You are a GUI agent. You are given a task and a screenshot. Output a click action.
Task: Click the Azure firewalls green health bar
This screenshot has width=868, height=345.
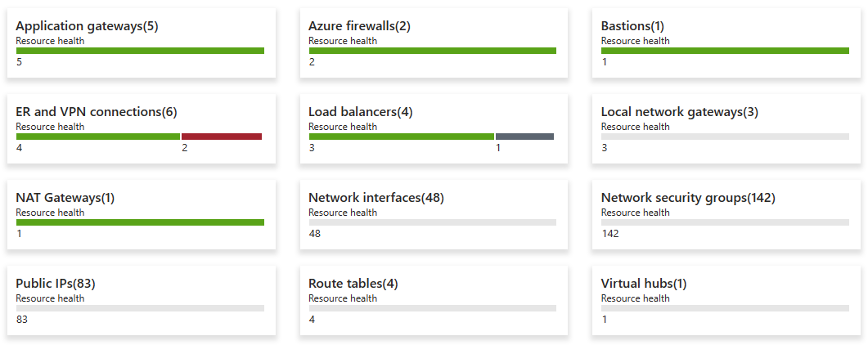[x=432, y=51]
